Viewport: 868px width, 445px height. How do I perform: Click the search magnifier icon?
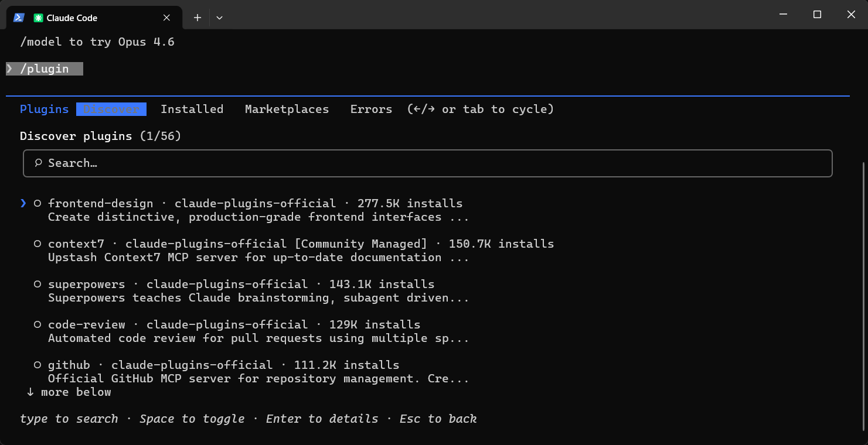(39, 163)
